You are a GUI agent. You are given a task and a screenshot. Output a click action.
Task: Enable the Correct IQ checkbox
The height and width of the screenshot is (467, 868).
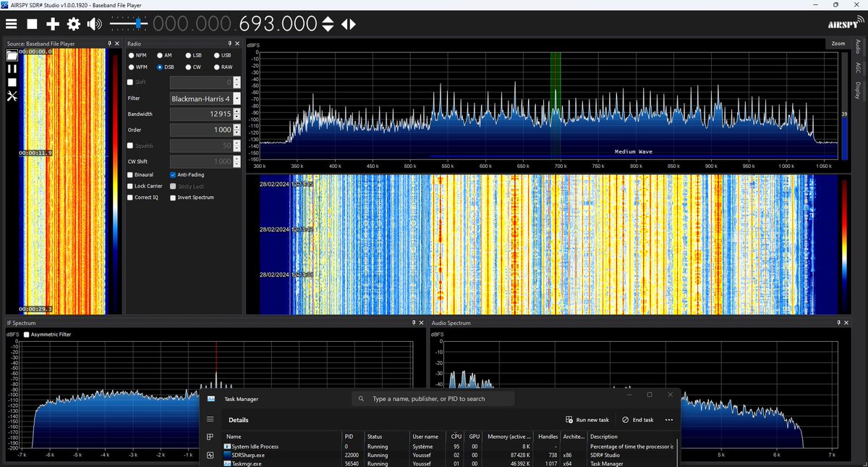[129, 197]
